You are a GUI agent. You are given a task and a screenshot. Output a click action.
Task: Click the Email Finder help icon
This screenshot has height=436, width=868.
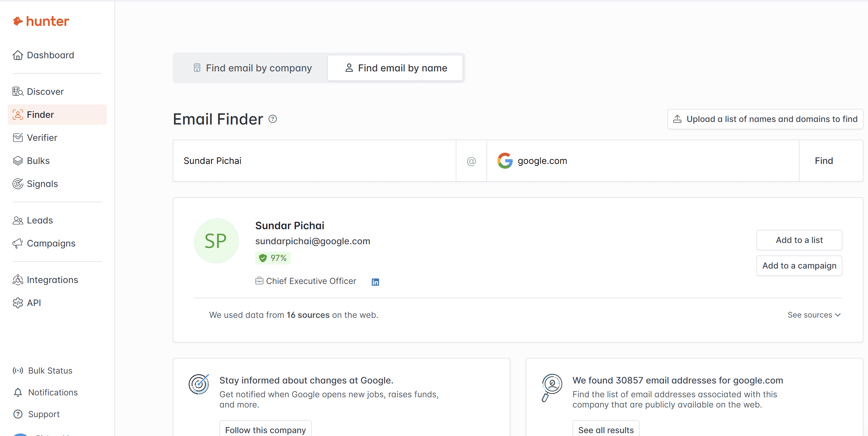point(273,119)
